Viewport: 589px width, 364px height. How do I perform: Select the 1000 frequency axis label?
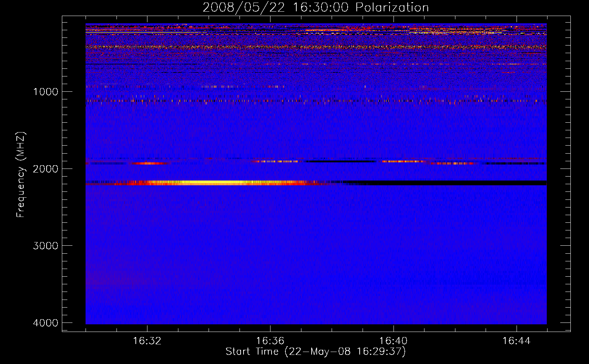click(46, 91)
